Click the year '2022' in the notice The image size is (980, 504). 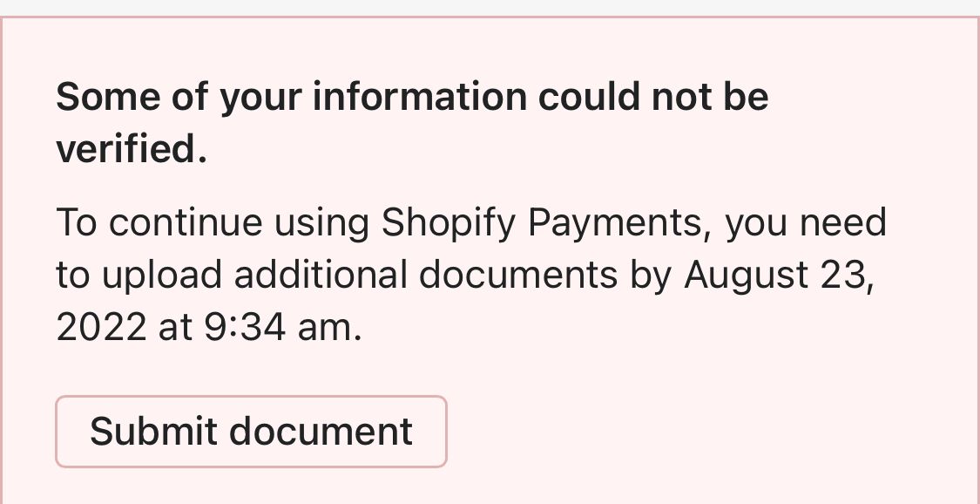coord(101,328)
